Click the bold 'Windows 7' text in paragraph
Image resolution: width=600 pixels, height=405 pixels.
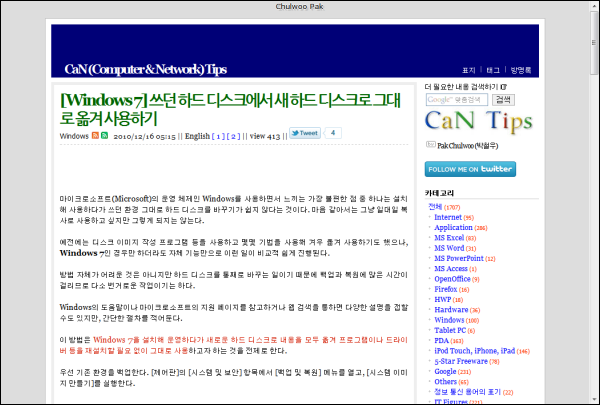[x=82, y=253]
